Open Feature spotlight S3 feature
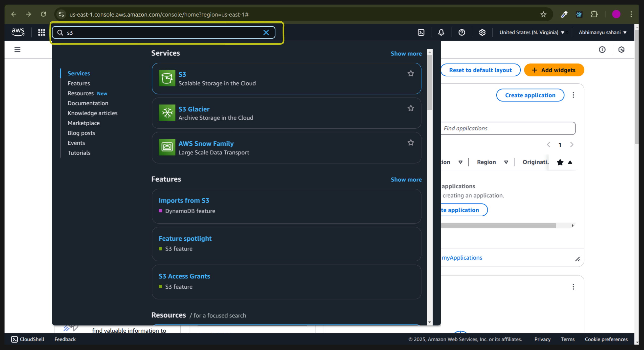This screenshot has width=644, height=350. tap(185, 238)
